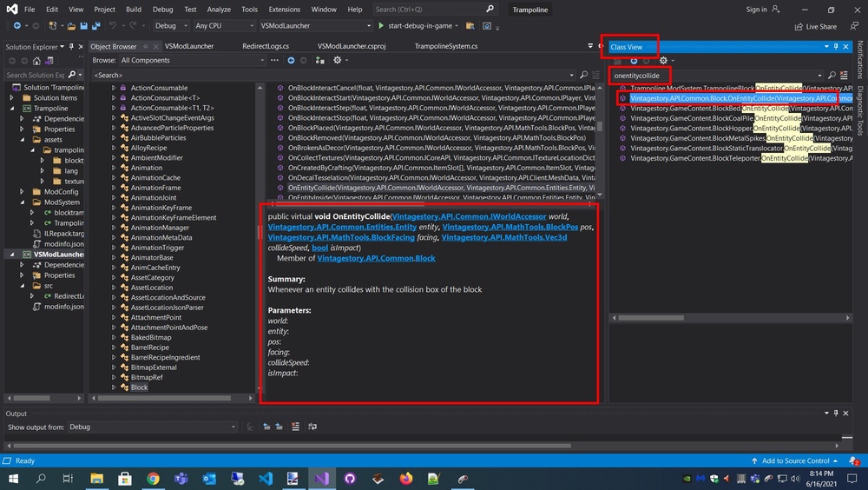Open the Debug configuration dropdown

coord(169,26)
